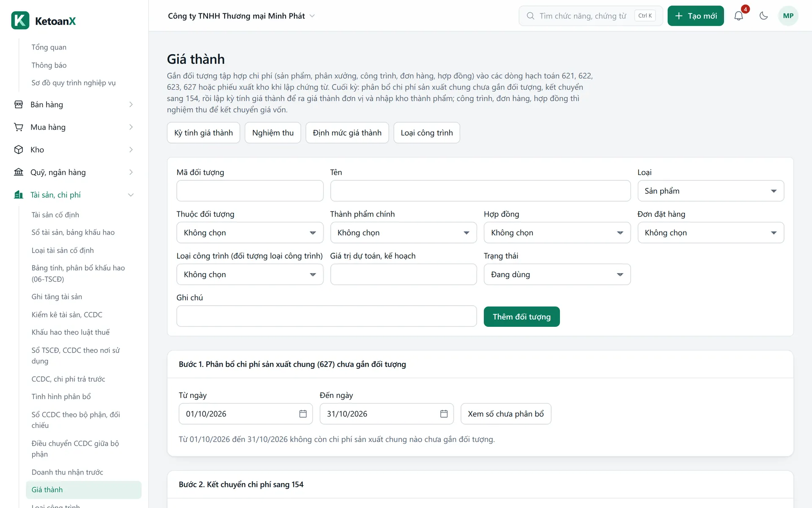Focus the Tên input field
Screen dimensions: 812x508
click(x=480, y=191)
